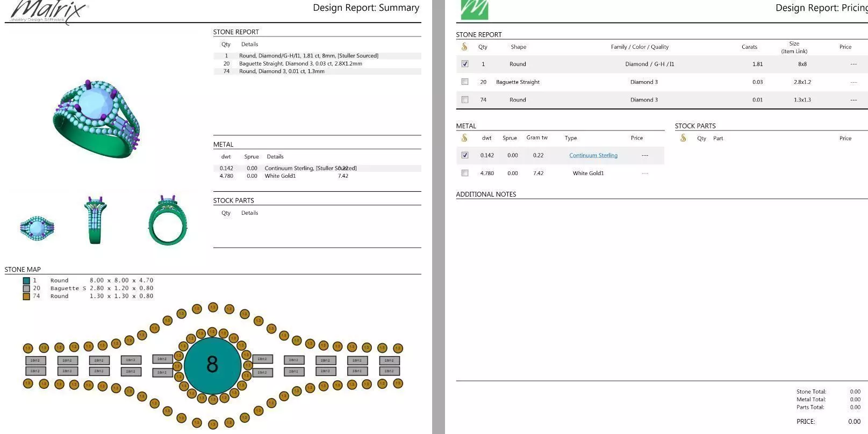Click 'Metal Total:' label
The image size is (868, 434).
coord(811,399)
